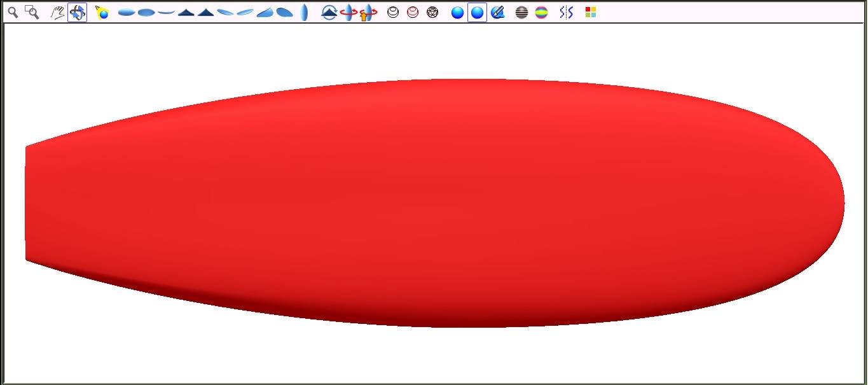This screenshot has height=385, width=868.
Task: Enable zebra stripes sphere display
Action: pos(521,12)
